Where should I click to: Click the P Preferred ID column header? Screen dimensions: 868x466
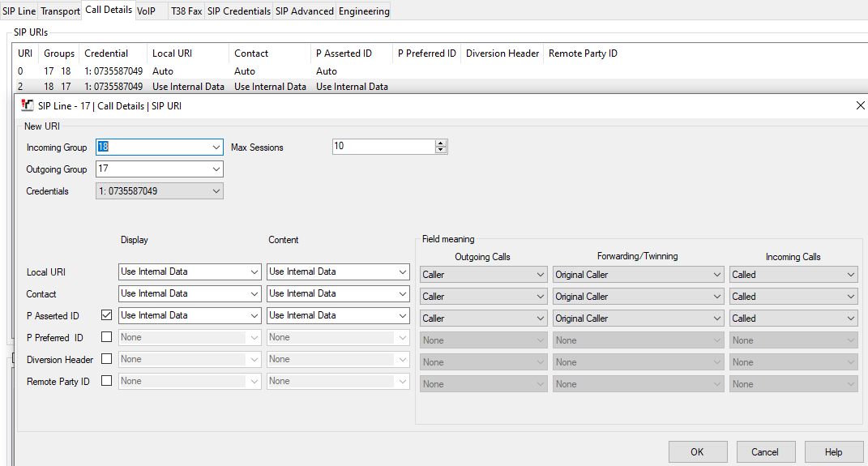[x=427, y=53]
